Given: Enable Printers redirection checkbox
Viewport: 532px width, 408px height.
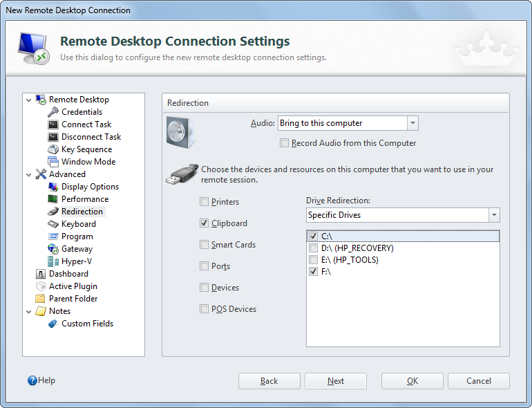Looking at the screenshot, I should [204, 202].
